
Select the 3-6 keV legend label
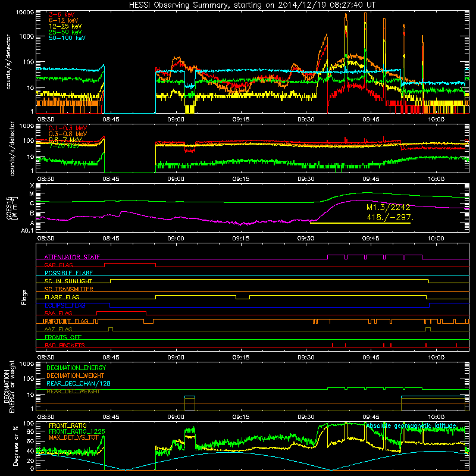(62, 14)
